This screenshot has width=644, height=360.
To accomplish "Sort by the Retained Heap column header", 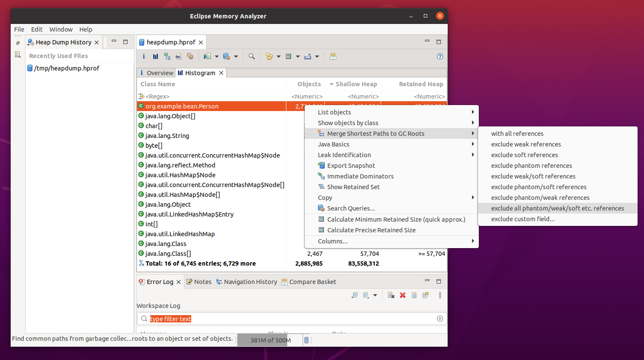I will coord(414,84).
